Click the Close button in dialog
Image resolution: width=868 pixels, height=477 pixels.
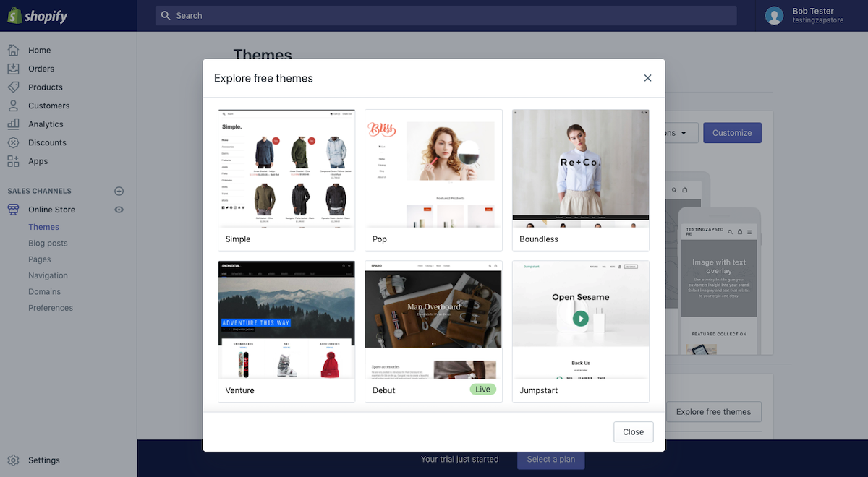[x=634, y=432]
